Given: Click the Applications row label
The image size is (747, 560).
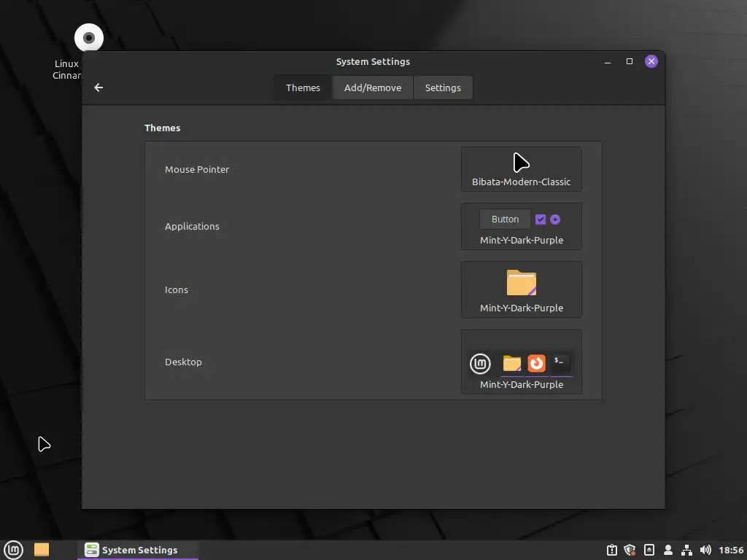Looking at the screenshot, I should click(x=192, y=226).
